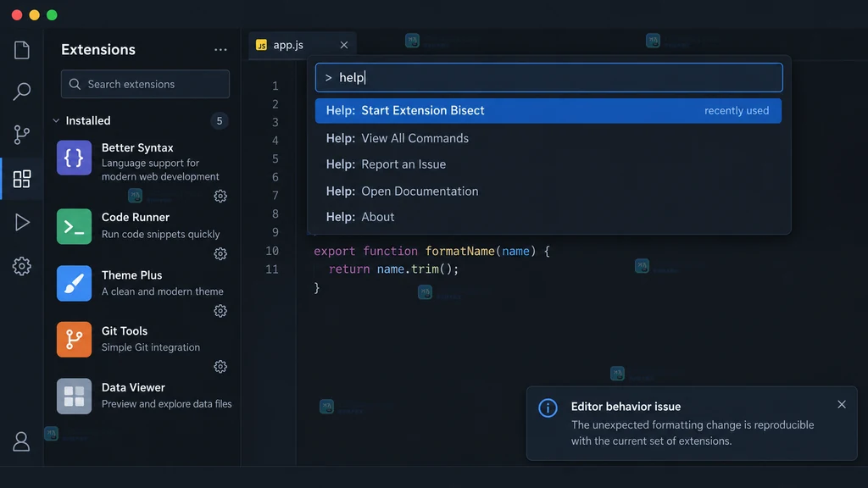
Task: Click the Data Viewer grid icon
Action: point(75,396)
